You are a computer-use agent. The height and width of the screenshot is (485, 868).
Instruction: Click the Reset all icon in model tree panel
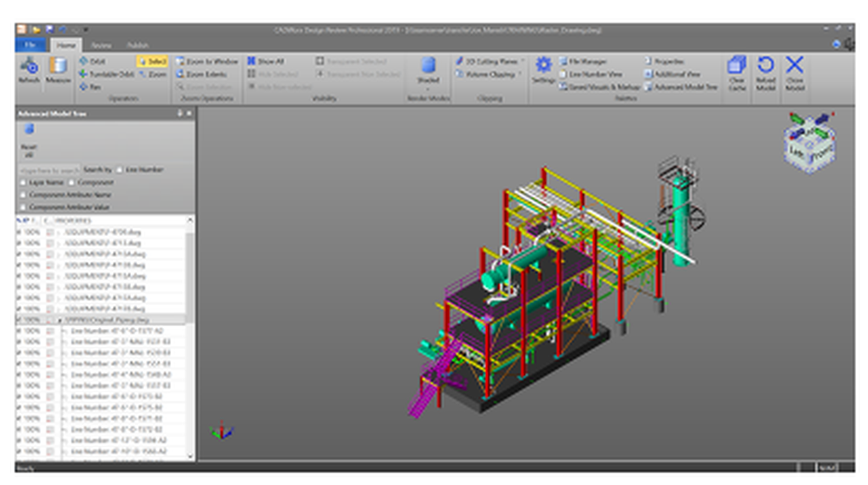tap(29, 129)
